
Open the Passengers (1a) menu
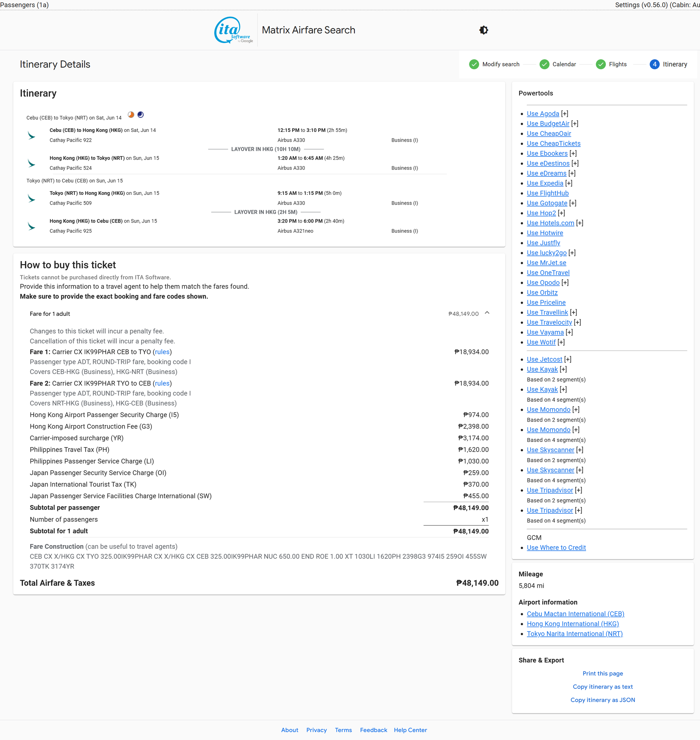click(x=24, y=5)
